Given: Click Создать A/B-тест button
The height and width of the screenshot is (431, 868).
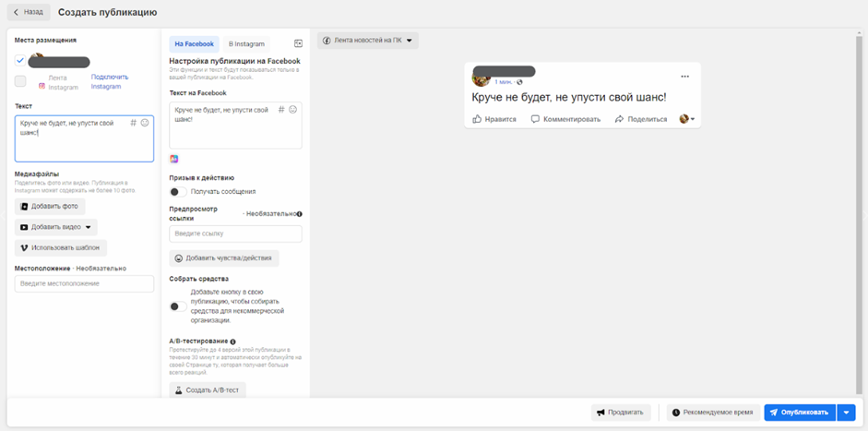Looking at the screenshot, I should tap(208, 390).
